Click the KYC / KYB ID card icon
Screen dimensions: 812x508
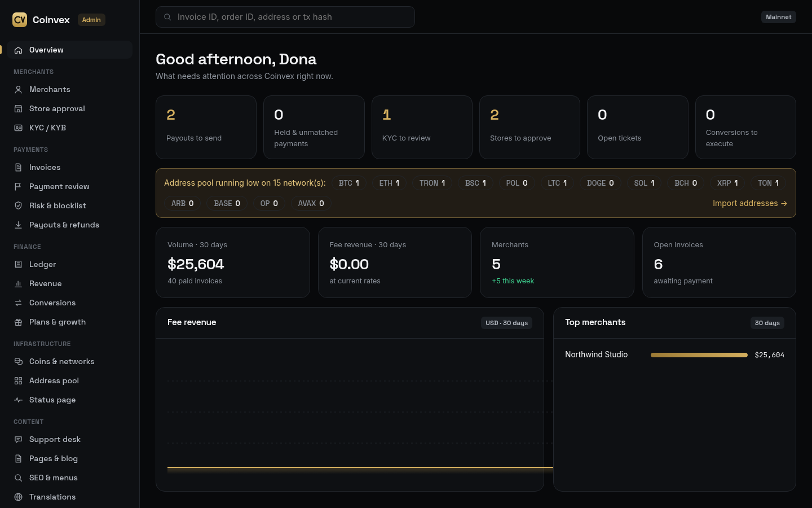click(19, 128)
